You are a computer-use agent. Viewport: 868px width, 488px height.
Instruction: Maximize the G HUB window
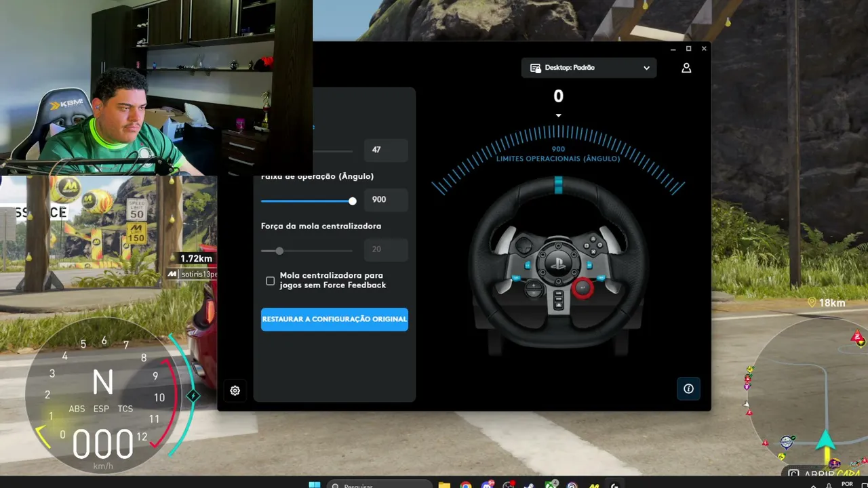688,49
